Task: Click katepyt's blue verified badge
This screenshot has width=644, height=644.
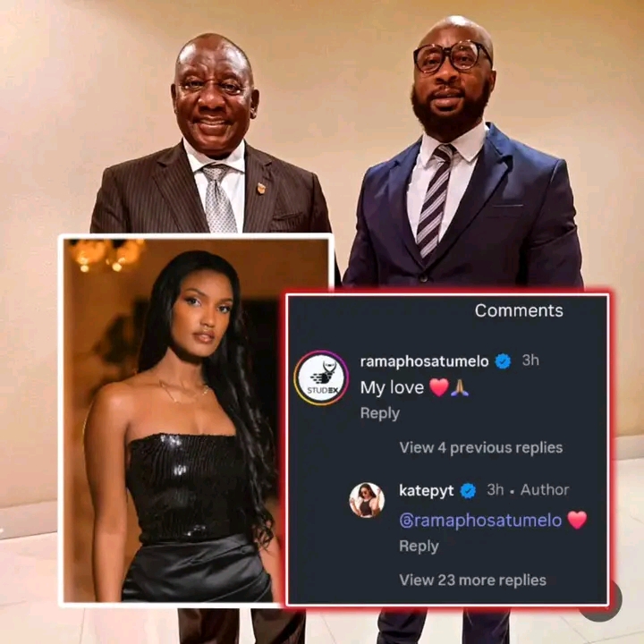Action: [468, 490]
